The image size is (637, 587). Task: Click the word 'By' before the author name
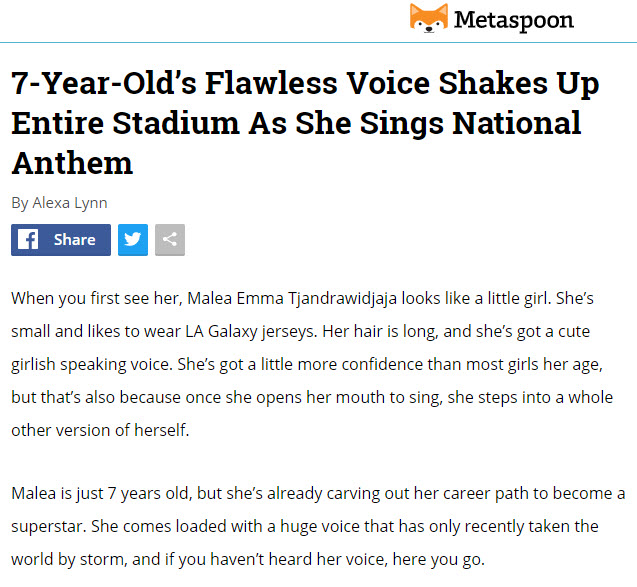click(20, 202)
